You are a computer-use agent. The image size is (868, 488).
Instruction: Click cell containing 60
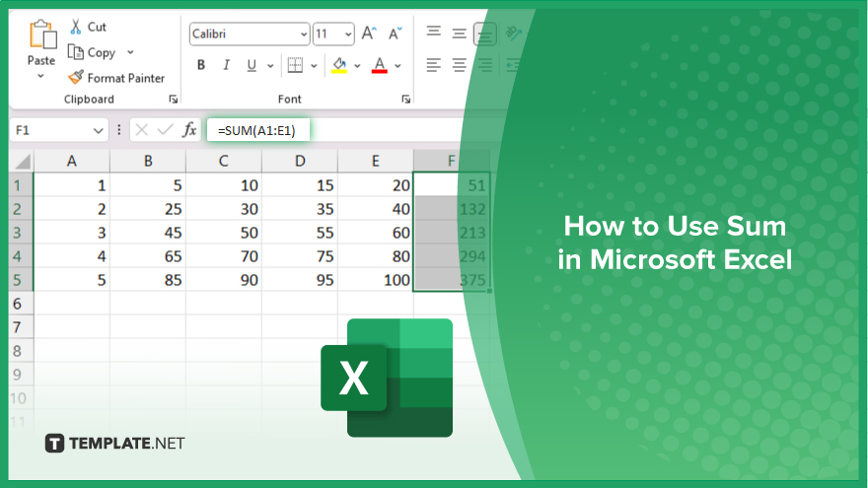pyautogui.click(x=376, y=233)
